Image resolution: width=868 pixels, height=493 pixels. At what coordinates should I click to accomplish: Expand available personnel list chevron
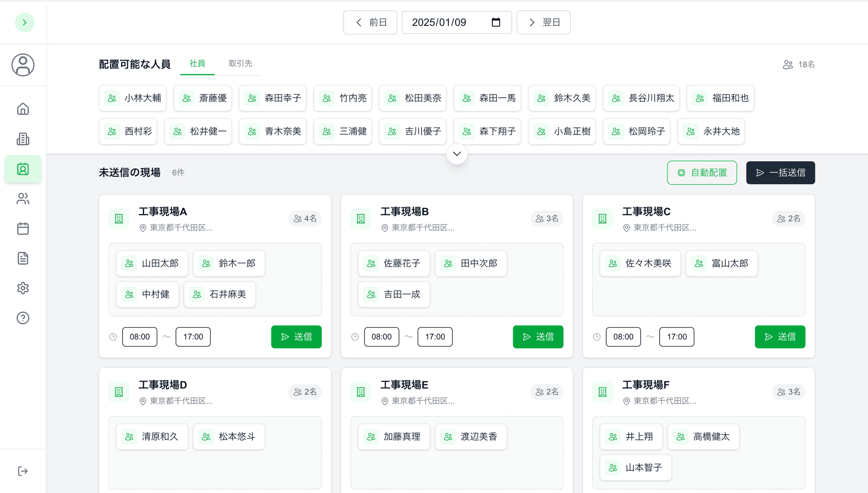coord(457,154)
